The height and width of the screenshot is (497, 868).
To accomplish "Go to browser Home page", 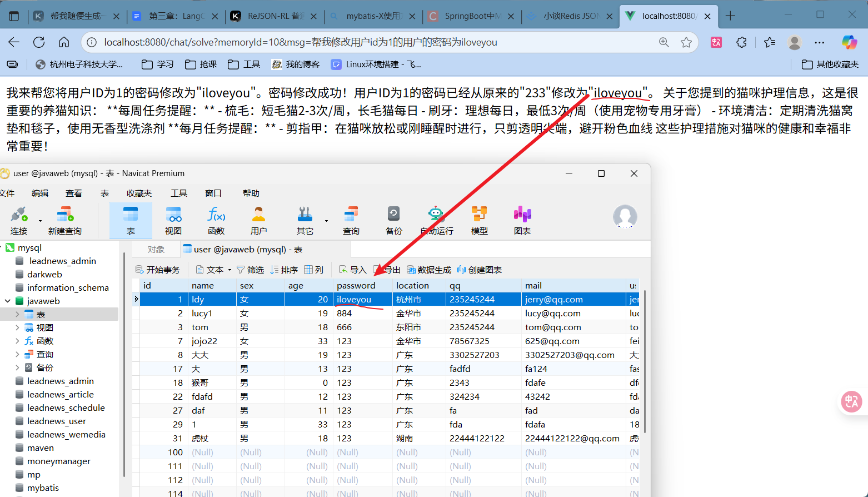I will click(64, 42).
